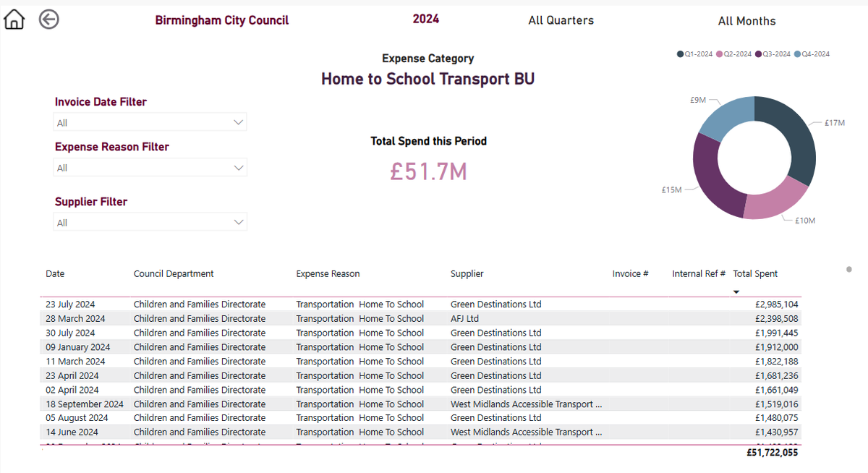Select the 2024 year tab

[x=426, y=20]
